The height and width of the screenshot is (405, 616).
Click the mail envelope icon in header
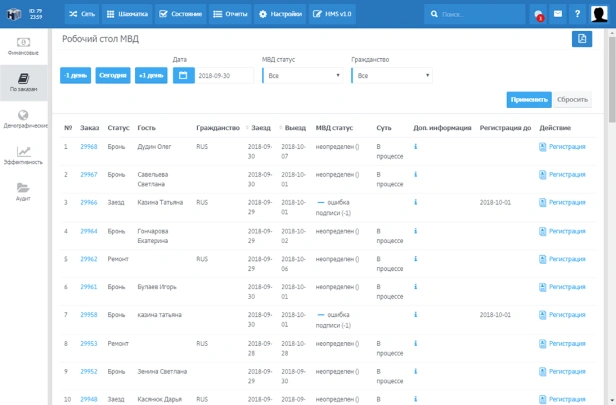pyautogui.click(x=558, y=14)
